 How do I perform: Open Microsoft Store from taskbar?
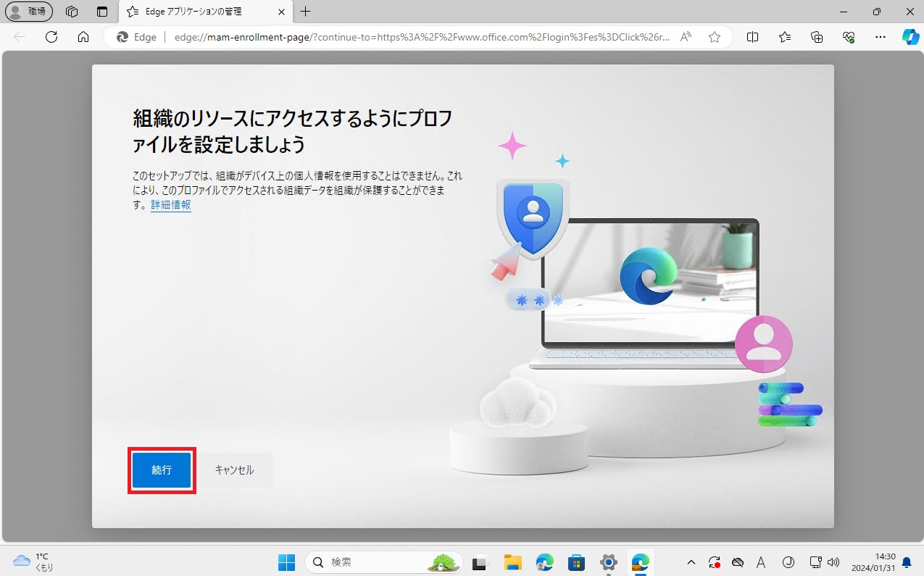[x=577, y=562]
